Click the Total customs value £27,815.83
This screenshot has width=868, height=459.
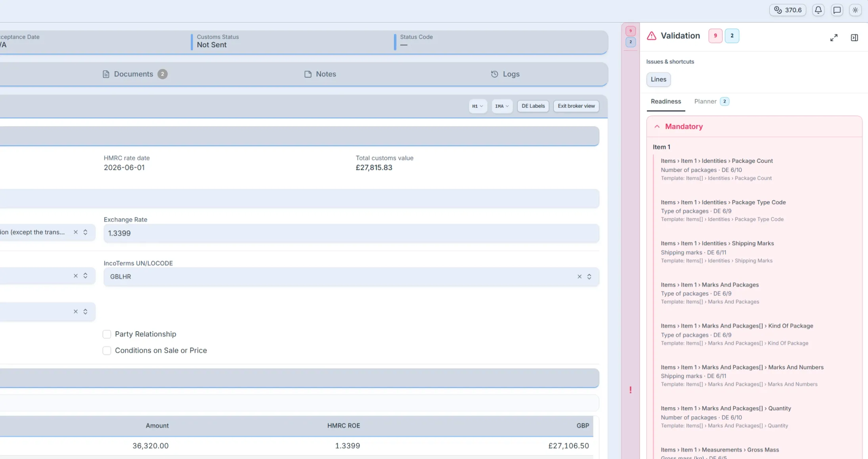coord(374,168)
